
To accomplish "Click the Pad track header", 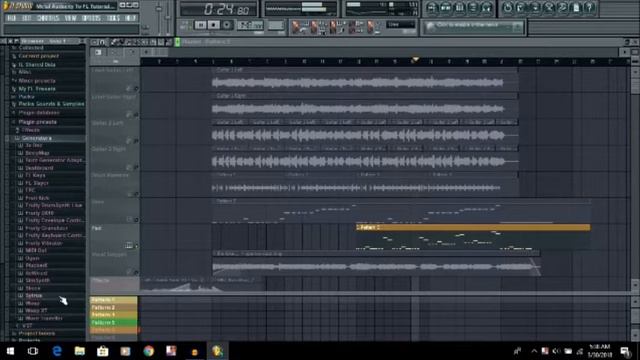I will (114, 237).
